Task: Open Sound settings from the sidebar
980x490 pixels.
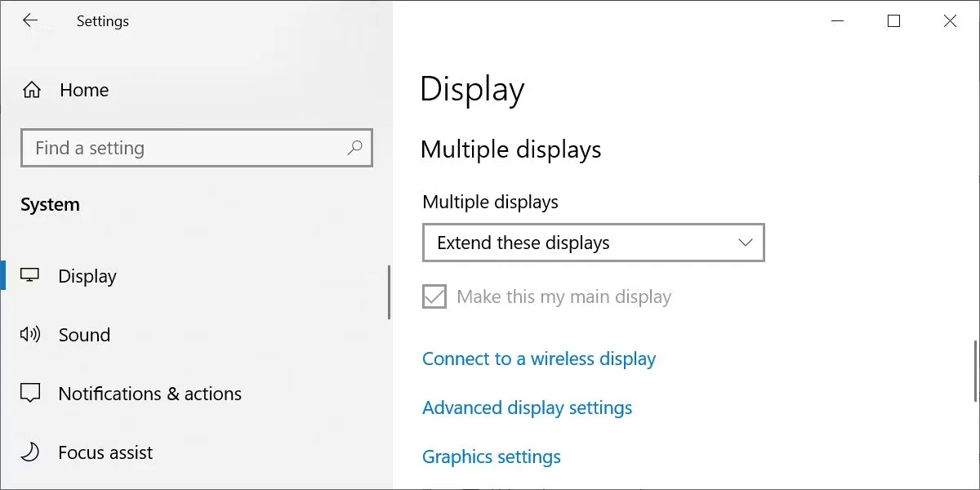Action: point(84,334)
